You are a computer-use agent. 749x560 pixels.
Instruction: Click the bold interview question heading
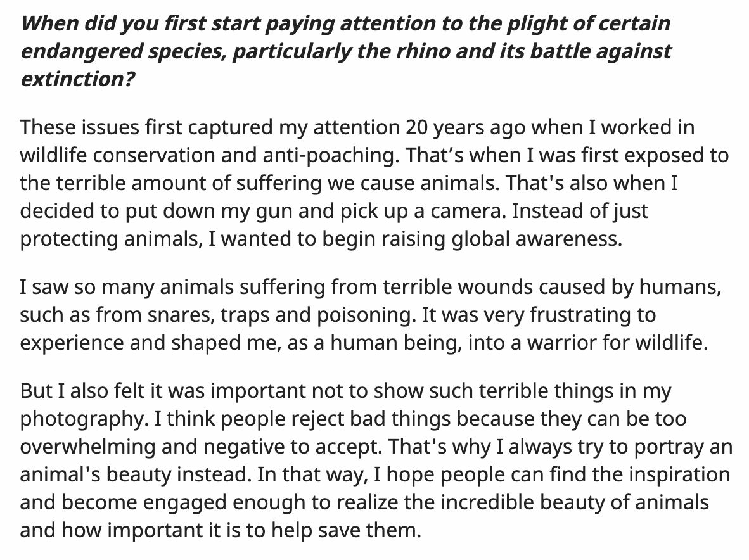click(x=345, y=51)
